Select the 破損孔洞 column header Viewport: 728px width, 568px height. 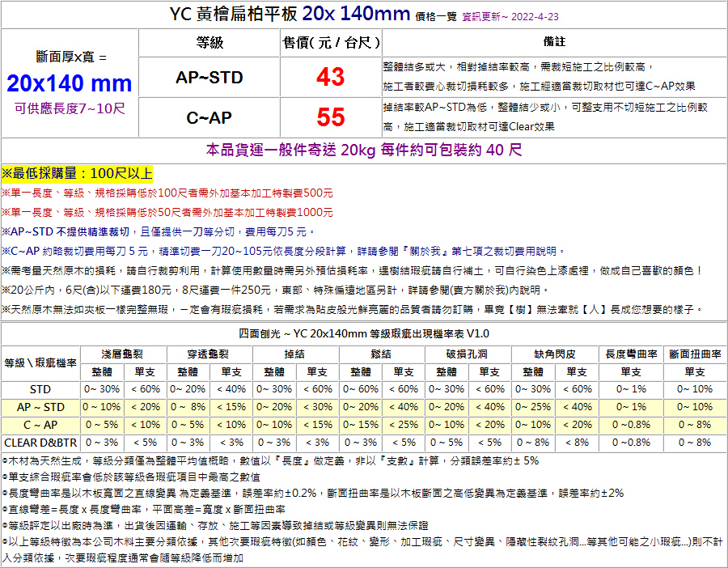click(467, 354)
